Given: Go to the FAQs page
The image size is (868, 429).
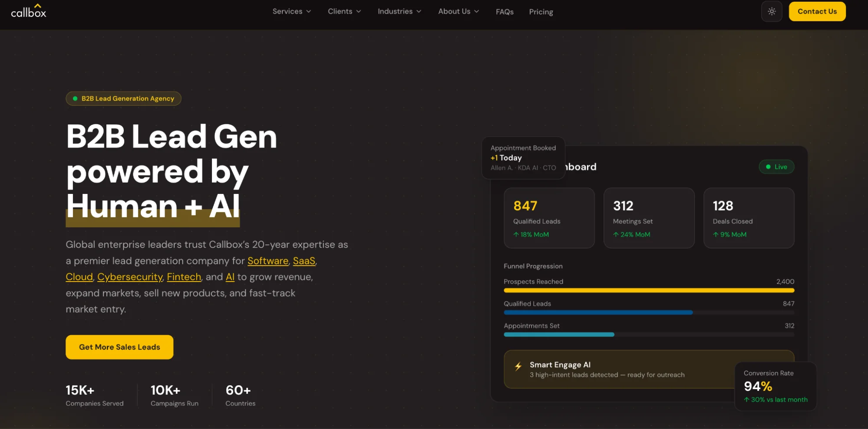Looking at the screenshot, I should (505, 12).
